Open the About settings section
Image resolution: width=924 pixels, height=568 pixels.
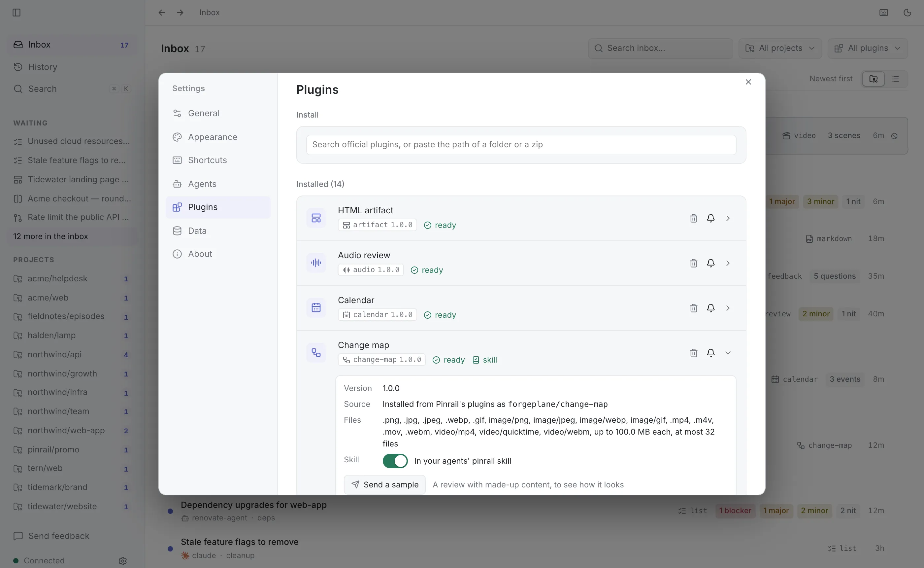coord(218,254)
